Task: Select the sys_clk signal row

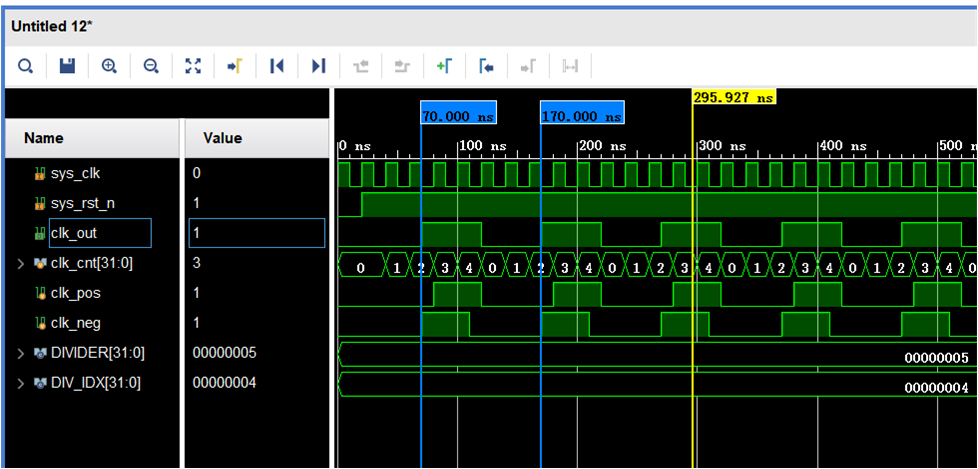Action: [x=76, y=173]
